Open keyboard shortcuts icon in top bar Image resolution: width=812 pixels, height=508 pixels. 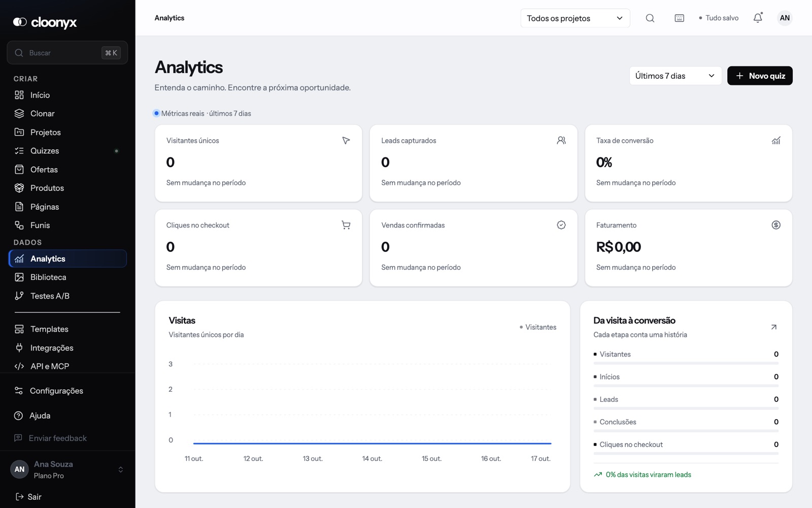[x=680, y=18]
